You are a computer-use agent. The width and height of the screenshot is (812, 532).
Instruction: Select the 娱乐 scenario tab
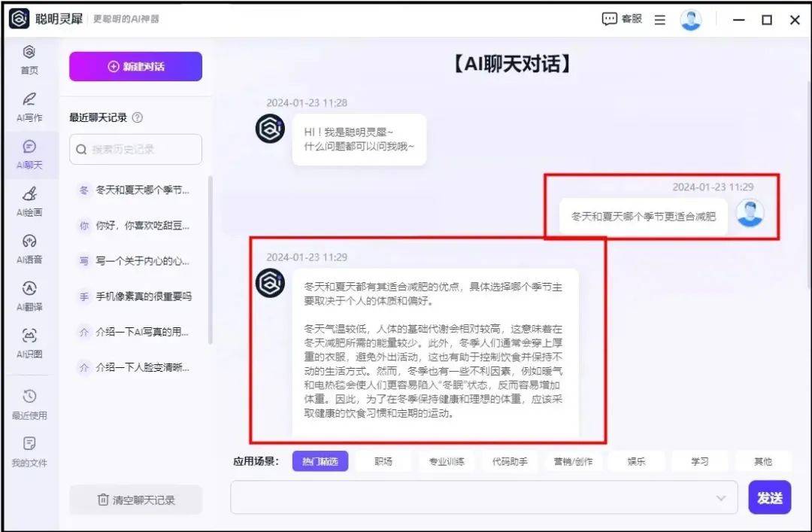tap(637, 461)
